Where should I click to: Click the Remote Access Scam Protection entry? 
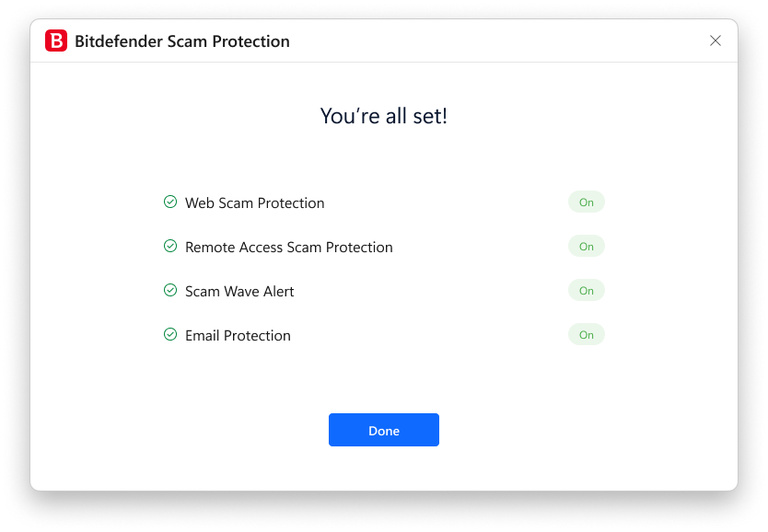tap(288, 247)
